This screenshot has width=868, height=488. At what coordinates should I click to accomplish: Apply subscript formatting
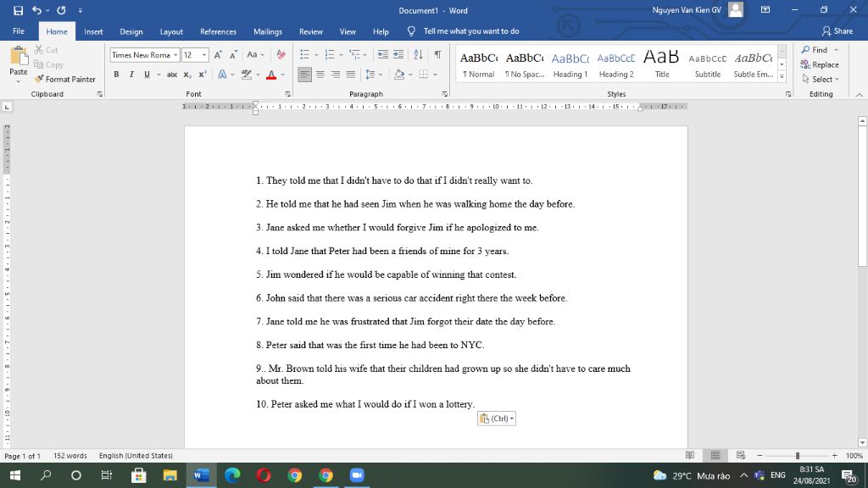187,75
